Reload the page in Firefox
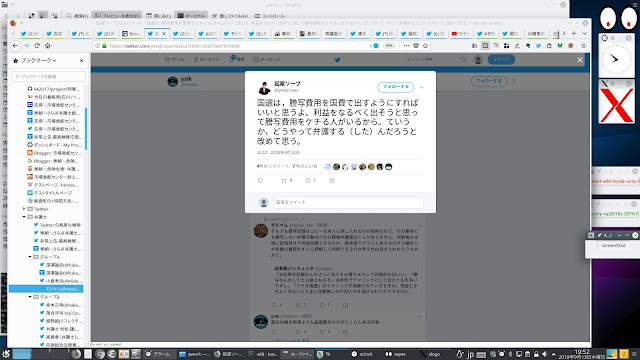The image size is (640, 360). (37, 46)
